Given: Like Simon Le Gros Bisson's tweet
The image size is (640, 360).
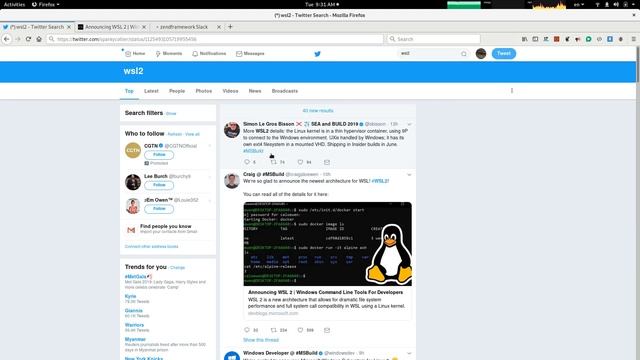Looking at the screenshot, I should 300,162.
